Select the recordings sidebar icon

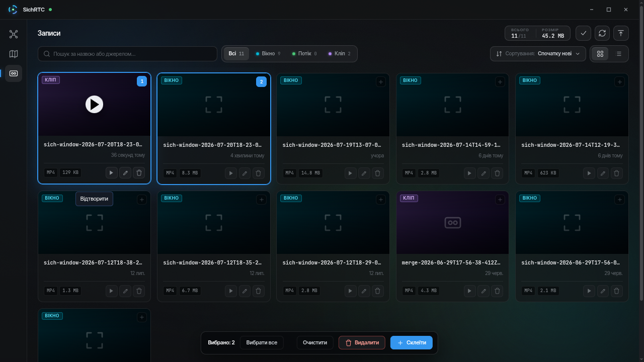pos(14,73)
